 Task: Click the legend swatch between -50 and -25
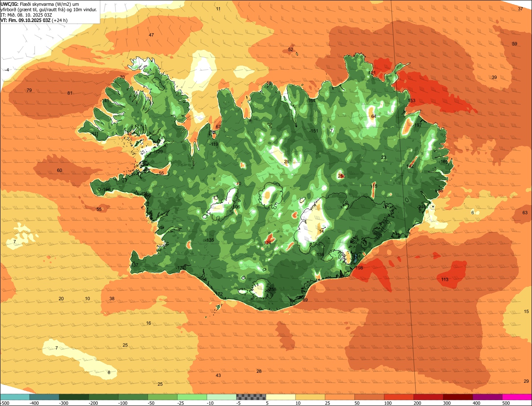(163, 397)
